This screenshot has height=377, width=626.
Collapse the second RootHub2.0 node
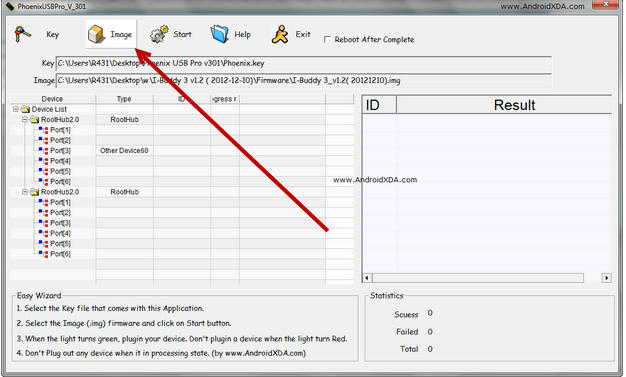[25, 192]
